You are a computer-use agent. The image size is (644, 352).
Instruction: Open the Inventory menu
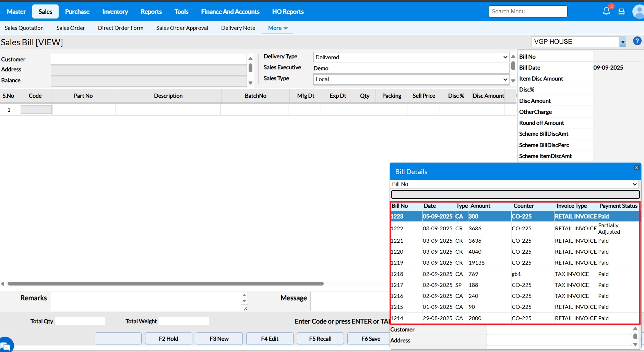click(x=115, y=12)
